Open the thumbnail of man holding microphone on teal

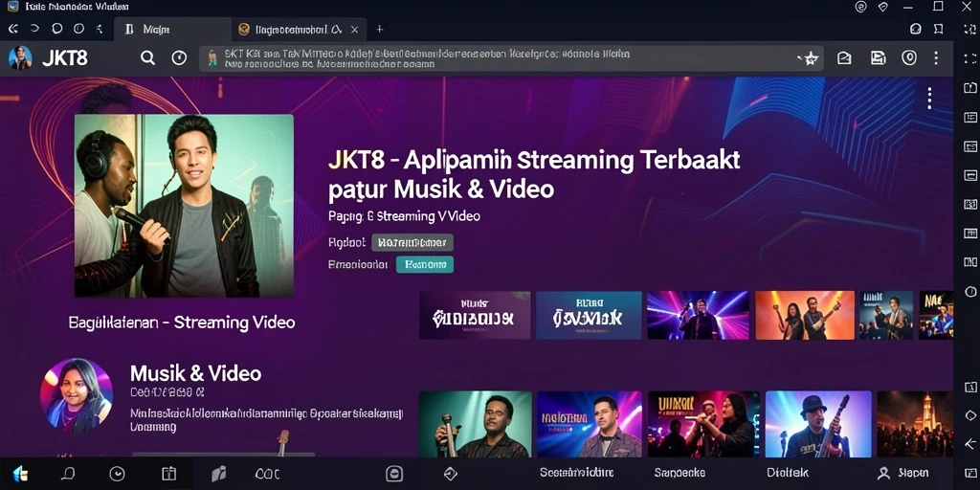pos(475,424)
